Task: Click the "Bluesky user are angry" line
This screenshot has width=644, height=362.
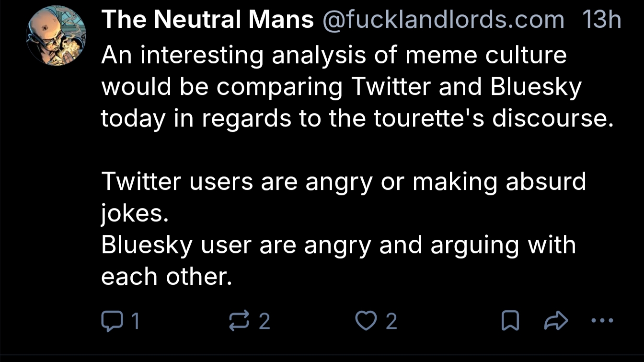Action: 338,245
